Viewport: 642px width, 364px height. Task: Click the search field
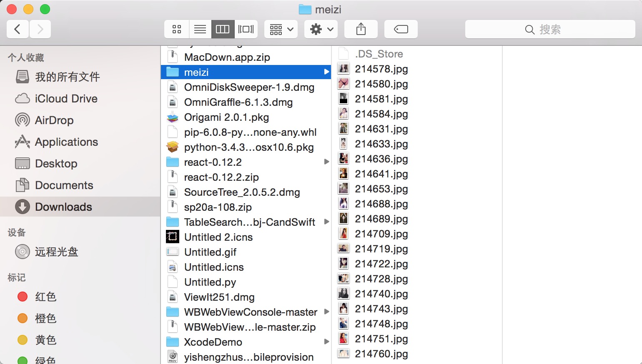pos(550,29)
